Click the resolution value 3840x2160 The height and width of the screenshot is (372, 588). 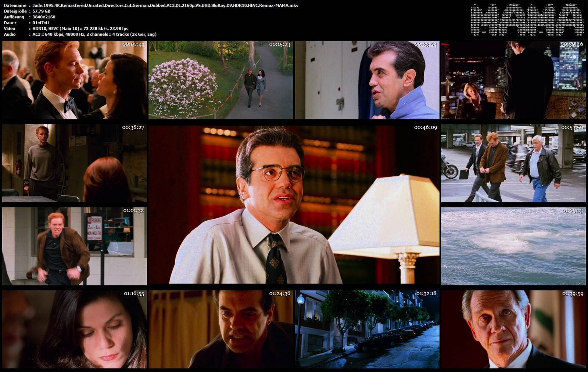tap(44, 17)
